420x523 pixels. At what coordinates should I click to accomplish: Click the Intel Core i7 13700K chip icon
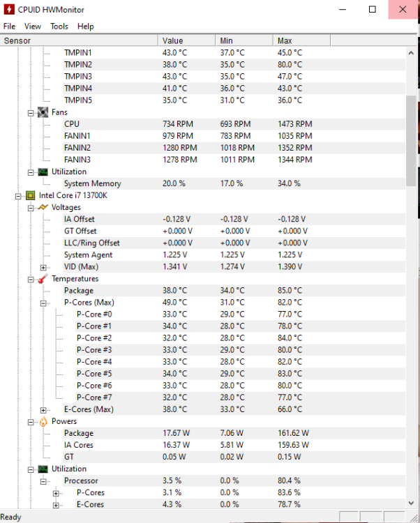(31, 195)
